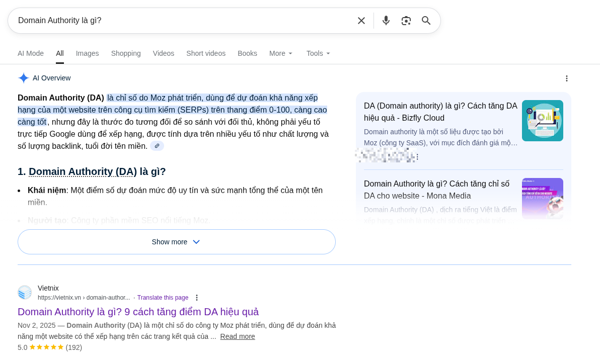Click the magnifying glass search icon

426,21
